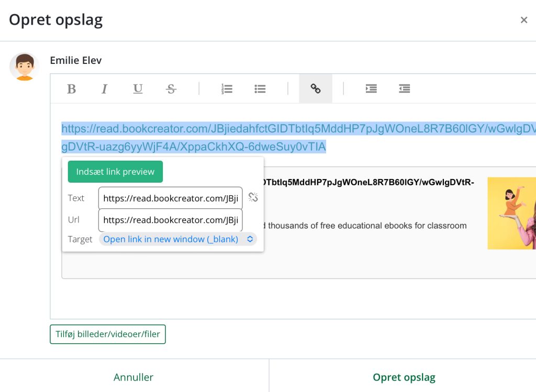Insert a bulleted list
The width and height of the screenshot is (536, 392).
click(x=260, y=89)
